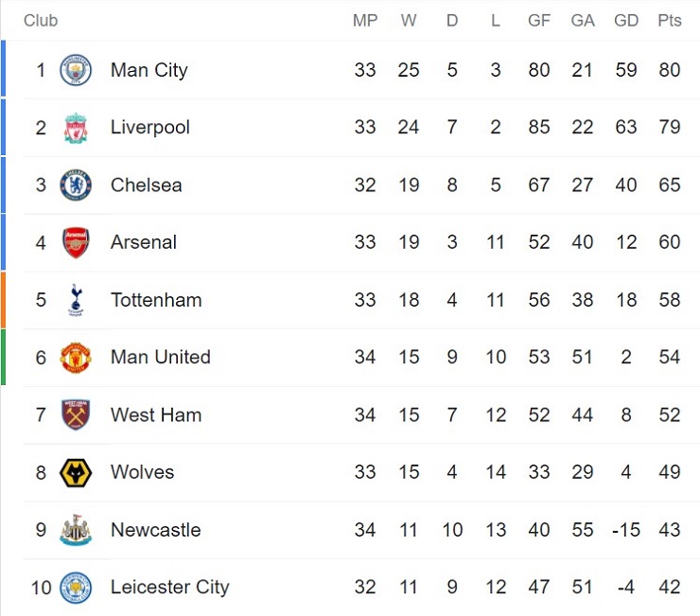Click the Chelsea club crest

tap(76, 185)
